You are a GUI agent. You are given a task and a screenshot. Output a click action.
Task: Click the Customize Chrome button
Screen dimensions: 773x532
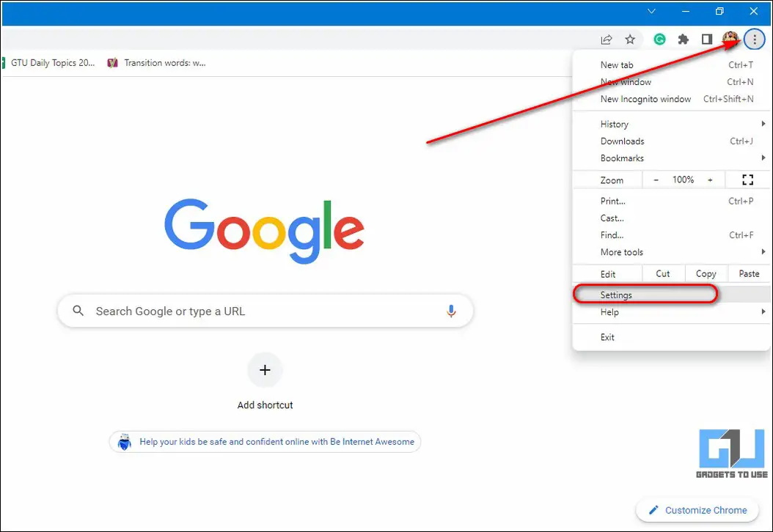tap(697, 510)
